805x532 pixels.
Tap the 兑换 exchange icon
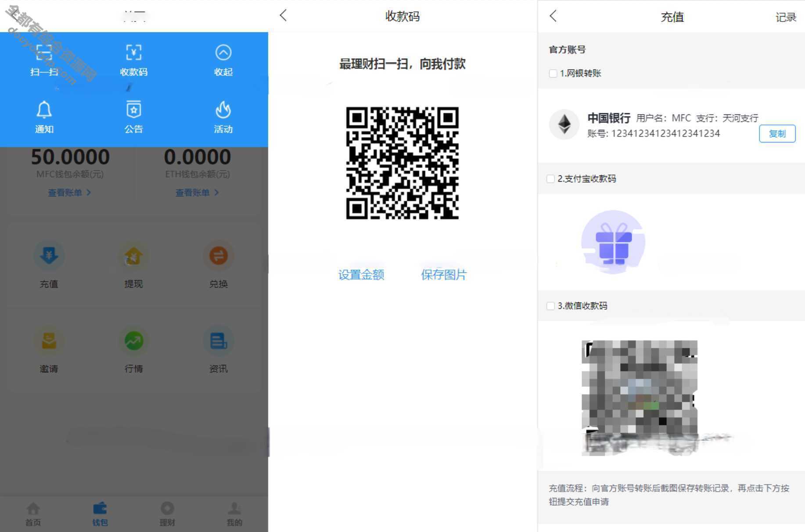click(218, 256)
